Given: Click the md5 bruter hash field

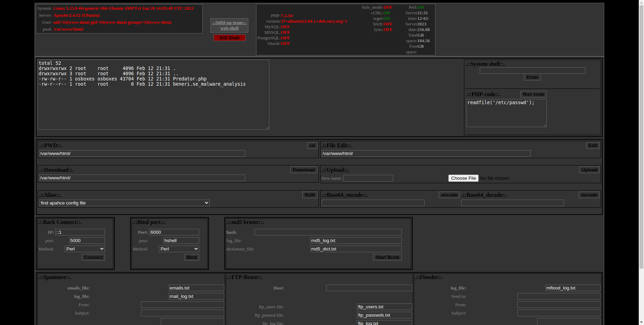Looking at the screenshot, I should pyautogui.click(x=328, y=232).
